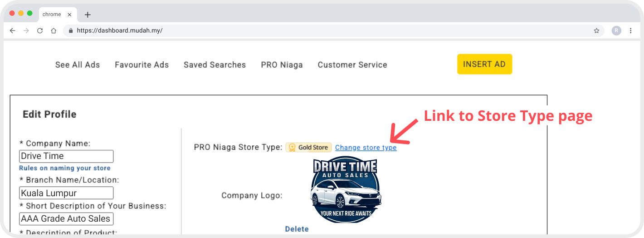The height and width of the screenshot is (238, 644).
Task: Click the Company Name input field
Action: [66, 156]
